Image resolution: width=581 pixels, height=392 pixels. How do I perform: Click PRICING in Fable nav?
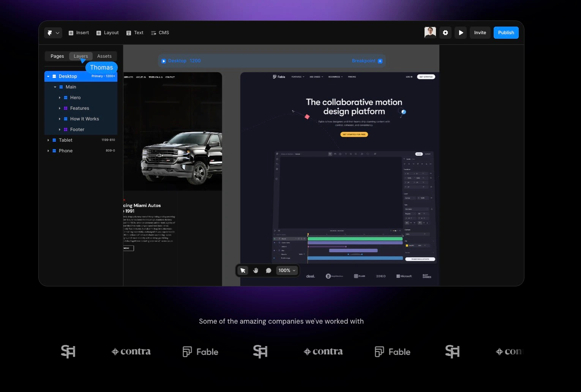click(352, 77)
